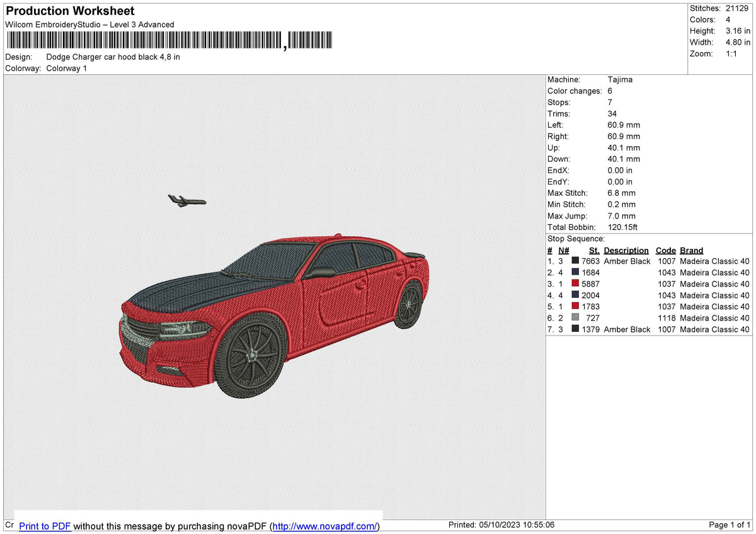This screenshot has width=756, height=534.
Task: Click the Up value 40.1 mm
Action: [x=624, y=148]
